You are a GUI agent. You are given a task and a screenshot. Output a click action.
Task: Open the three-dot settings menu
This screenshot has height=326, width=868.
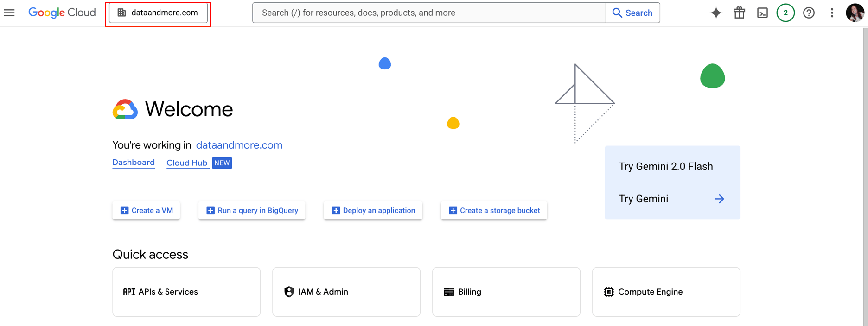tap(832, 13)
